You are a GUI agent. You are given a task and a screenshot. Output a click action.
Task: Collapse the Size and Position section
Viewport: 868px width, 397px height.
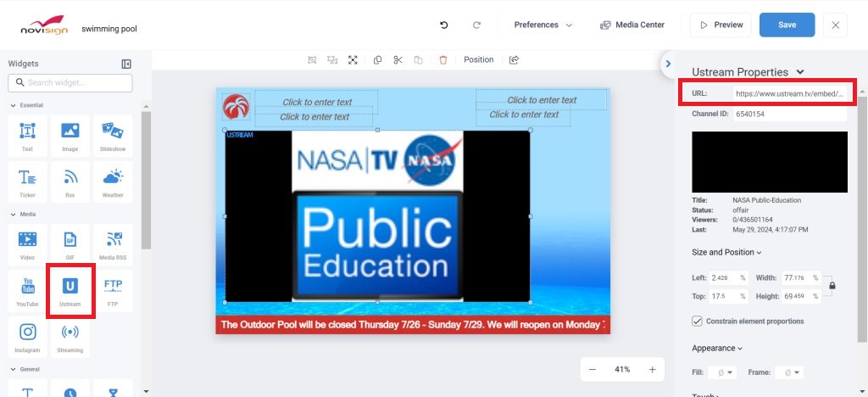point(726,252)
